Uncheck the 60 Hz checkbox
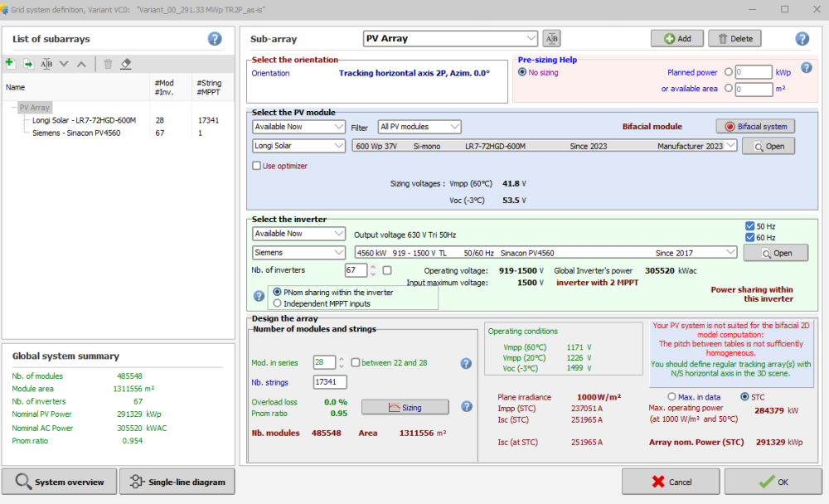This screenshot has width=829, height=504. [750, 237]
